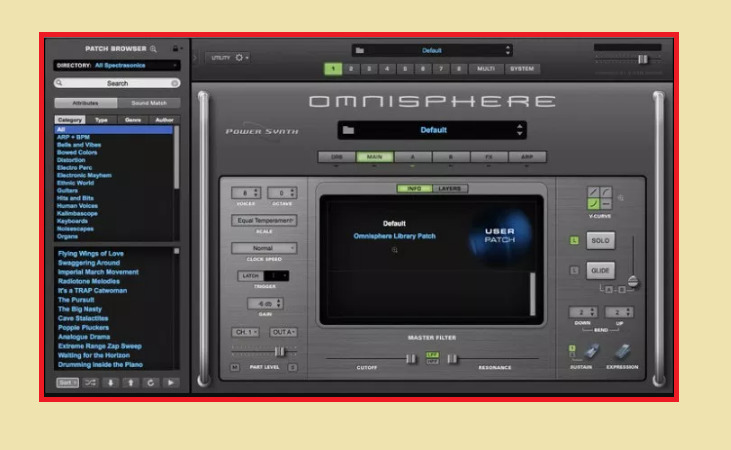The height and width of the screenshot is (450, 731).
Task: Click the Sound Match button
Action: click(x=149, y=103)
